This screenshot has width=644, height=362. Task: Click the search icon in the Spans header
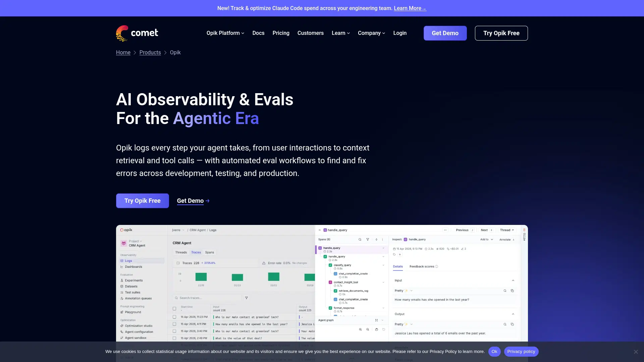(x=360, y=240)
